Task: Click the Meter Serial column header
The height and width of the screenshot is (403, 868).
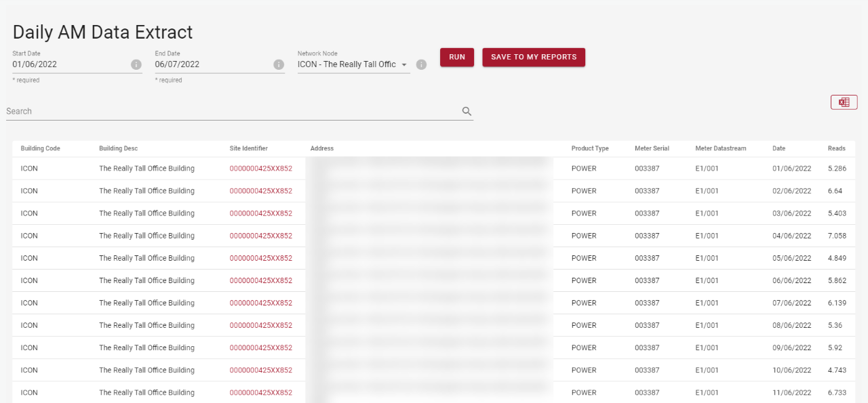Action: pyautogui.click(x=652, y=148)
